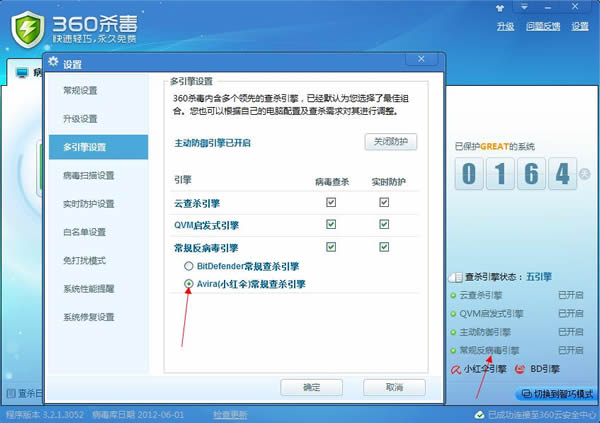
Task: Click the monitor icon on main tab
Action: tap(22, 73)
